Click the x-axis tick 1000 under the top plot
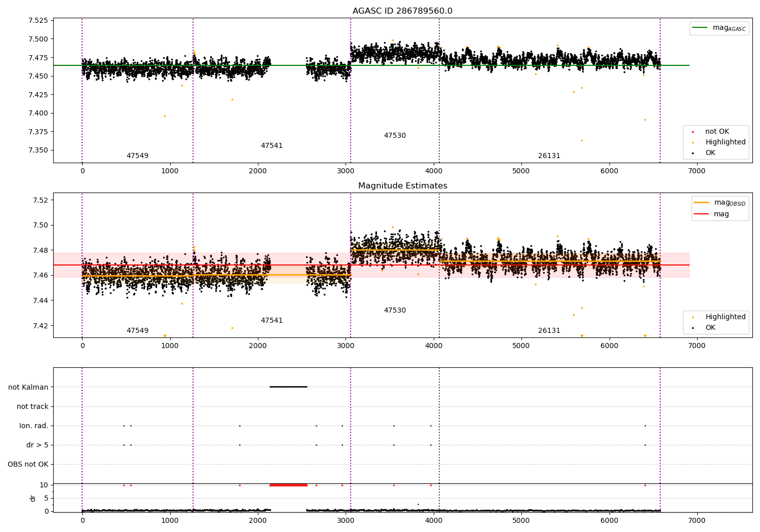The height and width of the screenshot is (532, 760). [x=170, y=171]
